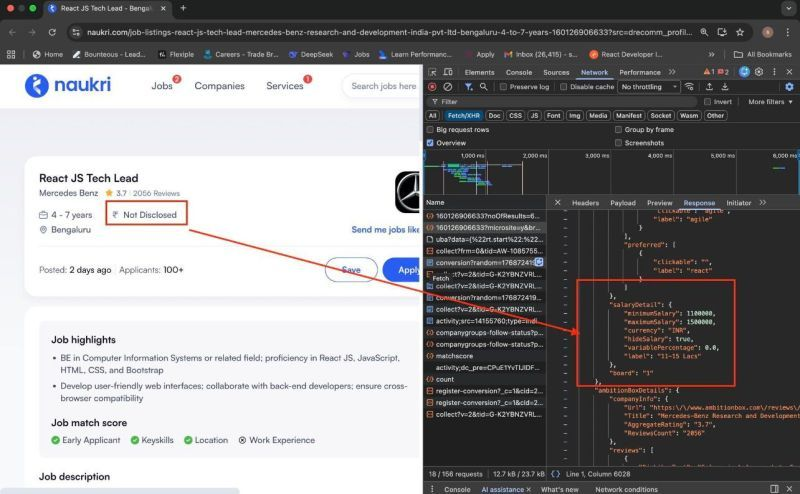This screenshot has height=494, width=800.
Task: Click the import HAR upload arrow icon
Action: coord(709,87)
